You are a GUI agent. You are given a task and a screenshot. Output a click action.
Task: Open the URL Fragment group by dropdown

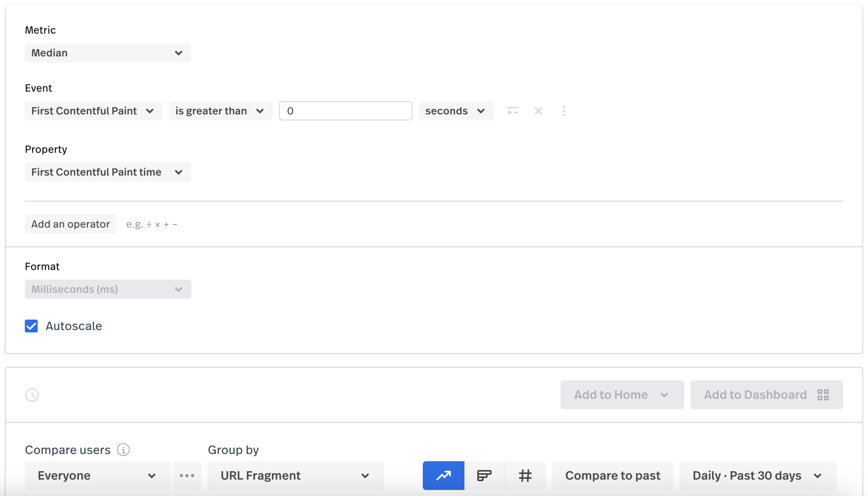(x=295, y=475)
